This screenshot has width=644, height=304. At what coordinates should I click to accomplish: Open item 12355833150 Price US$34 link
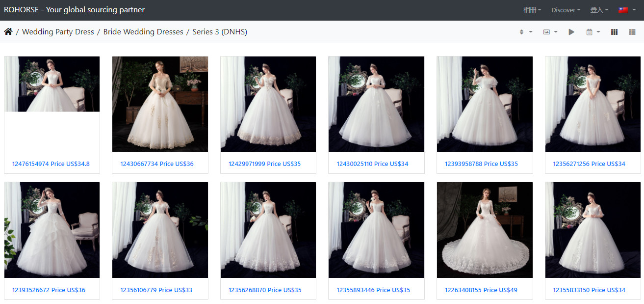click(x=589, y=290)
